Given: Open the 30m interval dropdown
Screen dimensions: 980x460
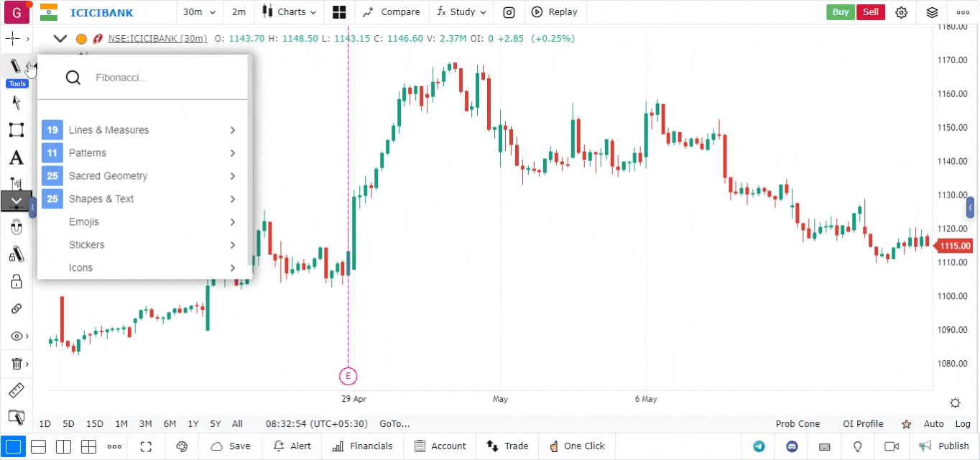Looking at the screenshot, I should pyautogui.click(x=197, y=12).
